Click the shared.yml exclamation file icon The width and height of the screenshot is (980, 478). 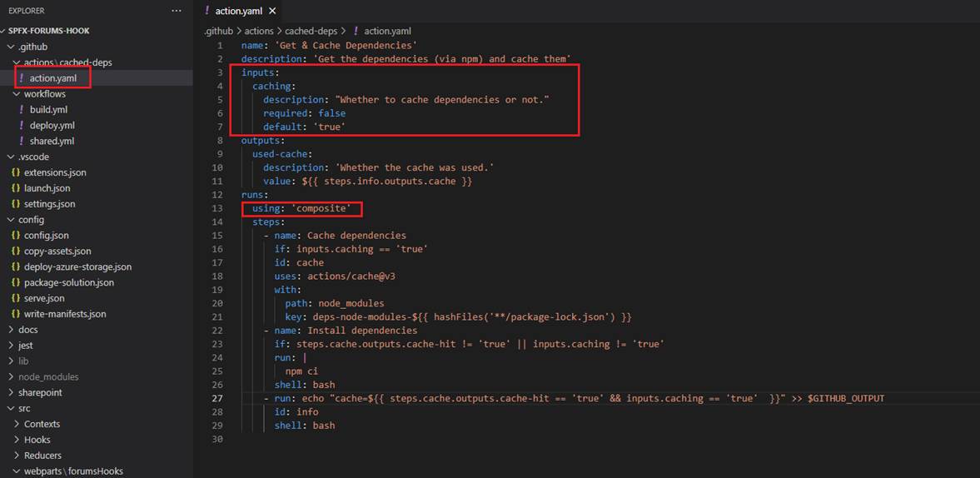coord(22,142)
